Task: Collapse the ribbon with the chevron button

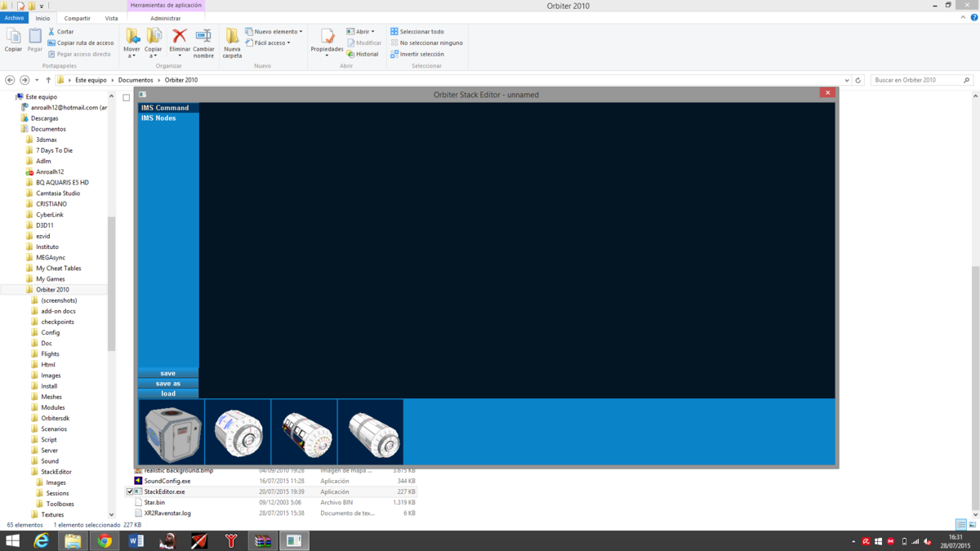Action: (962, 18)
